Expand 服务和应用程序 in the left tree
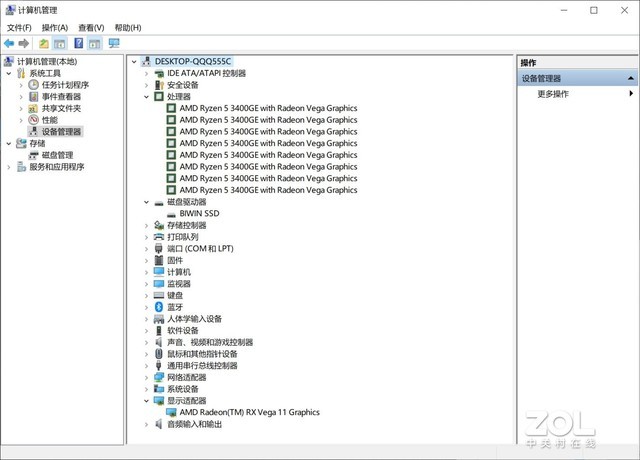Image resolution: width=640 pixels, height=460 pixels. point(9,167)
